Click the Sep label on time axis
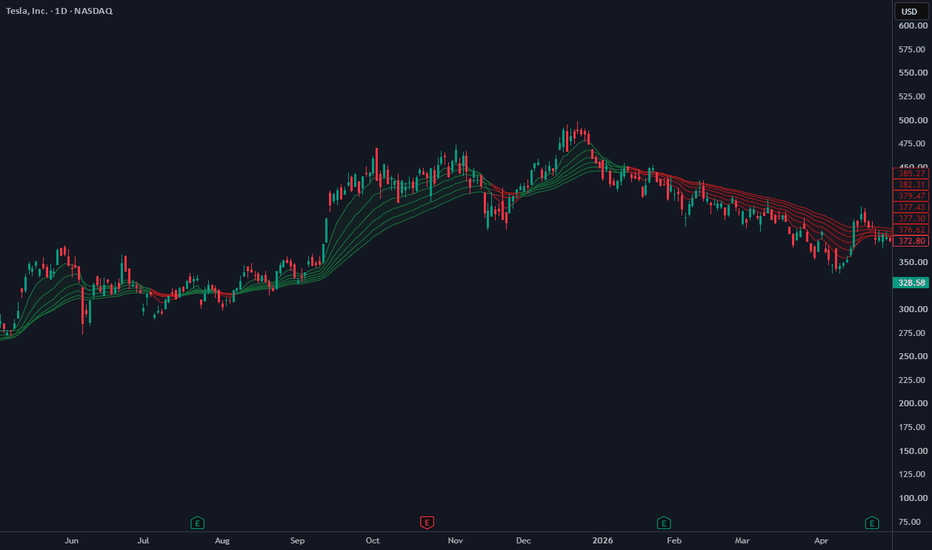Screen dimensions: 932x550 tap(297, 540)
